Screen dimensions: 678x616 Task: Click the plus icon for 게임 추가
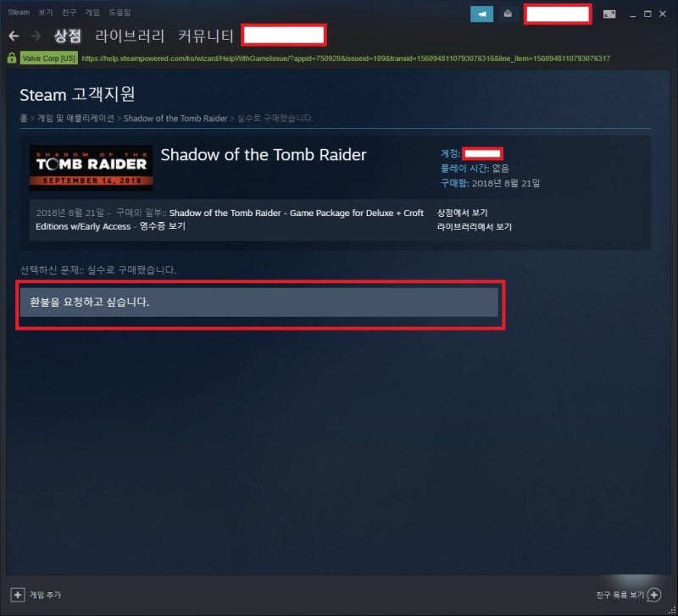click(17, 594)
